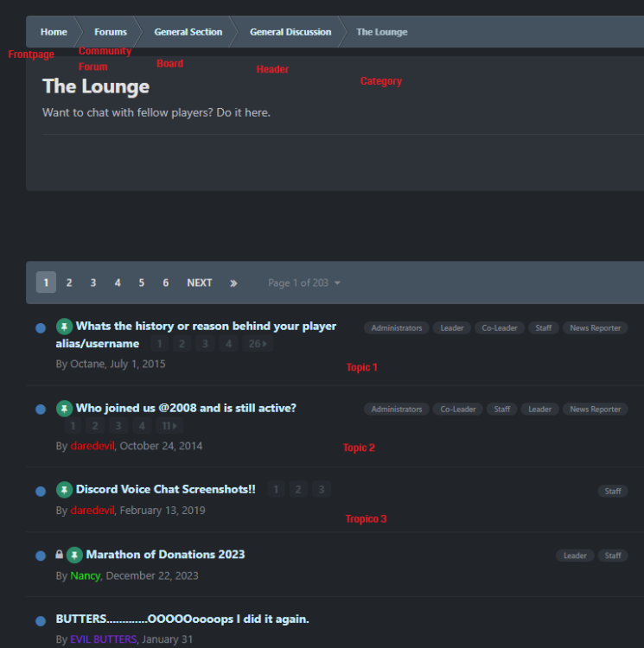The width and height of the screenshot is (644, 648).
Task: Open page 1 of @2008 topic
Action: (73, 426)
